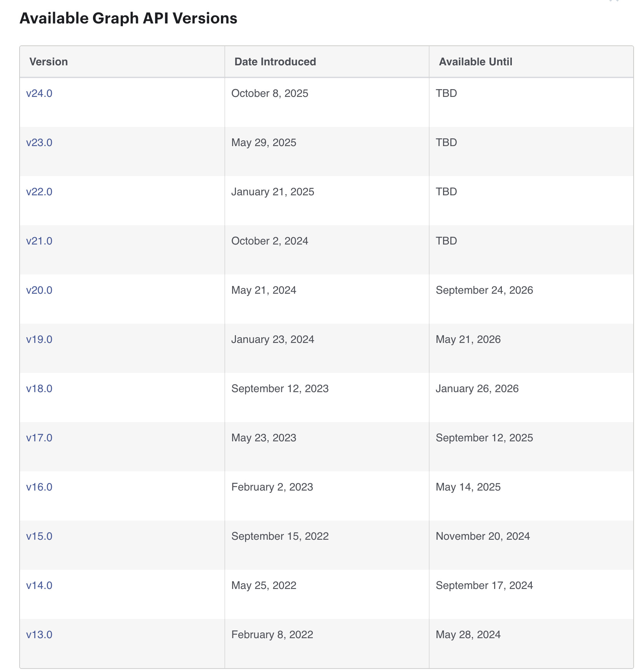Click the May 28, 2024 cell
Screen dimensions: 644x672
pos(468,635)
